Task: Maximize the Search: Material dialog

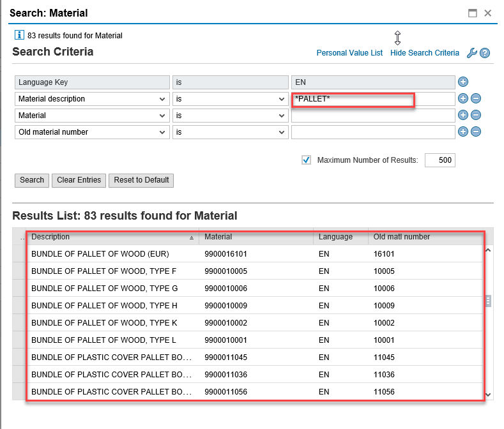Action: pyautogui.click(x=473, y=13)
